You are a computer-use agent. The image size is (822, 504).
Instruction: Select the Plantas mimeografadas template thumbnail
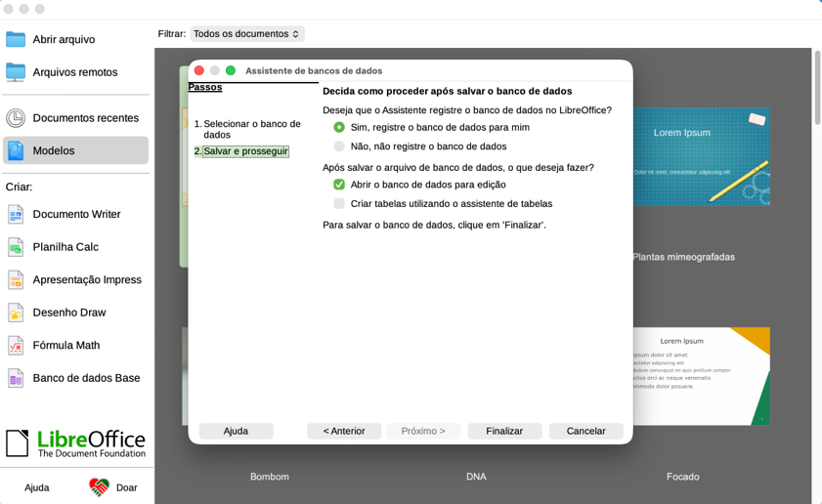tap(702, 156)
